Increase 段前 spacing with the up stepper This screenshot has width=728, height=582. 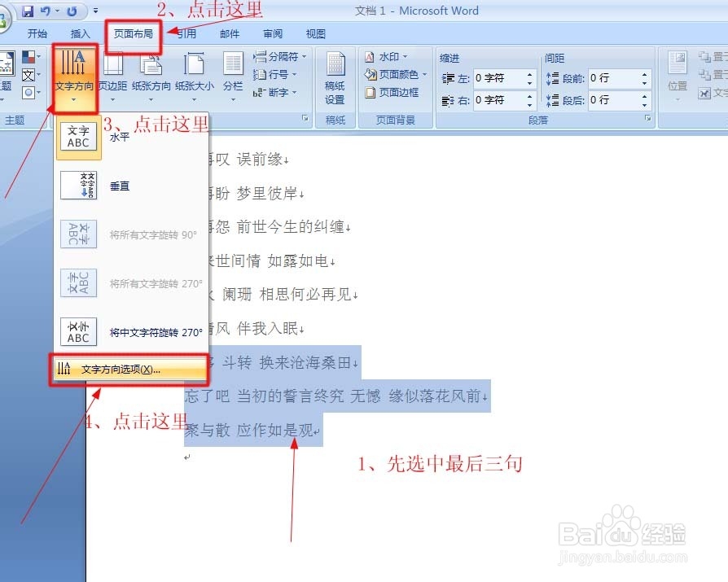point(644,74)
